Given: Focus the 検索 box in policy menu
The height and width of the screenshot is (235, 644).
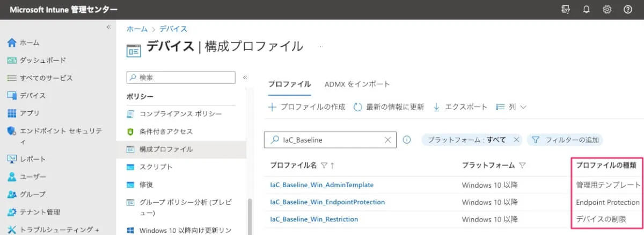Looking at the screenshot, I should coord(181,77).
